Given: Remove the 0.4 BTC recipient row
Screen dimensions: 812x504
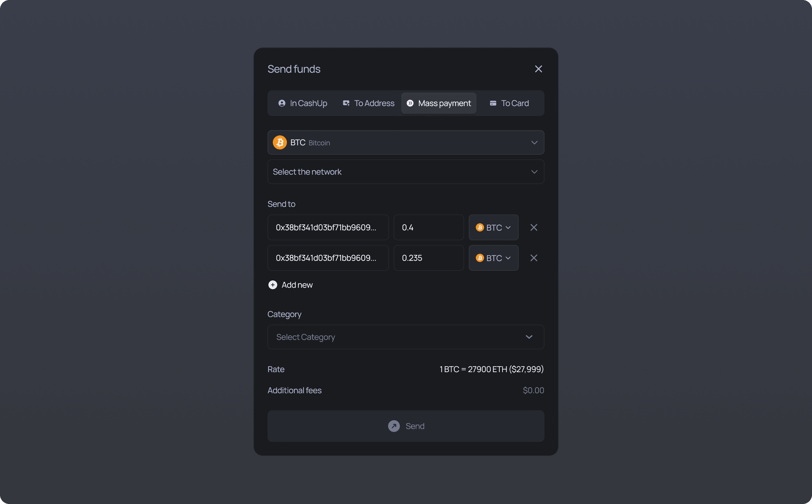Looking at the screenshot, I should coord(533,228).
